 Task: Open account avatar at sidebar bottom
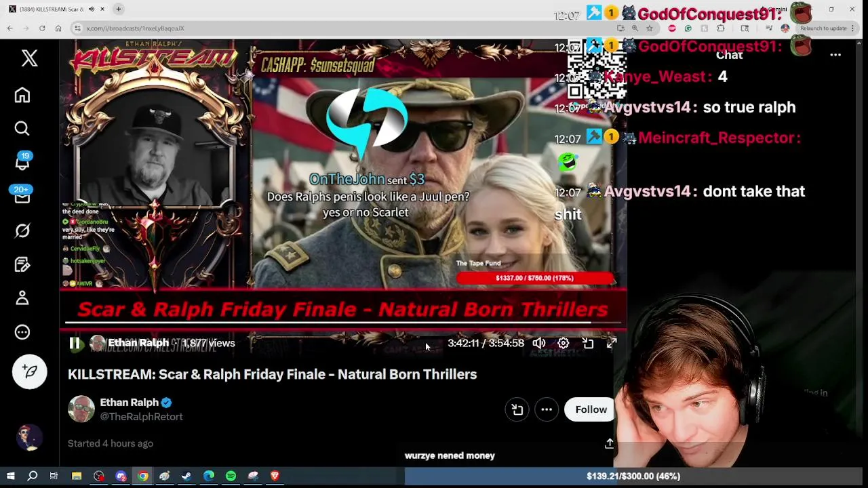[30, 438]
